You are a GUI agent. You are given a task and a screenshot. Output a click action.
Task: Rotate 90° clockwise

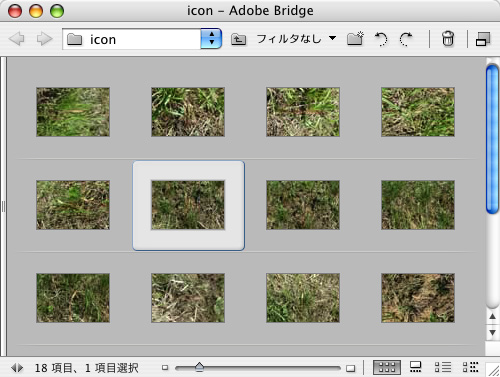[406, 39]
